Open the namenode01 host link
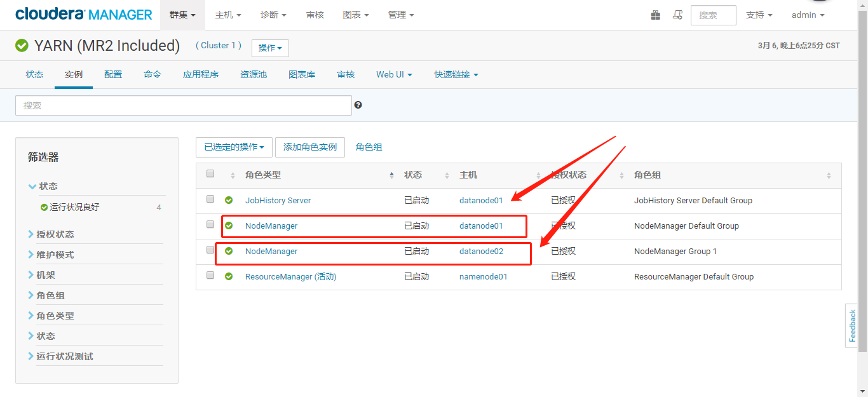 tap(484, 276)
